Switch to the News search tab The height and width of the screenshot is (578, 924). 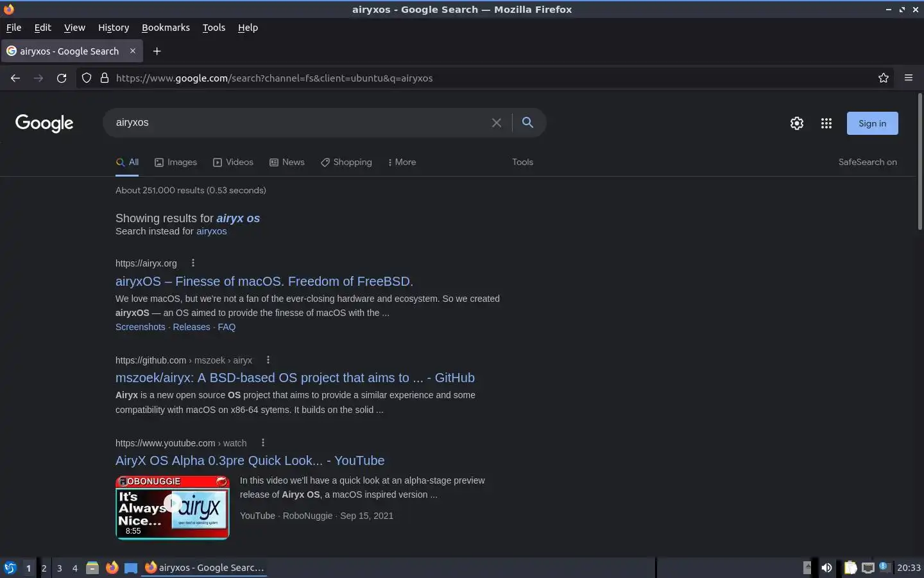coord(287,162)
